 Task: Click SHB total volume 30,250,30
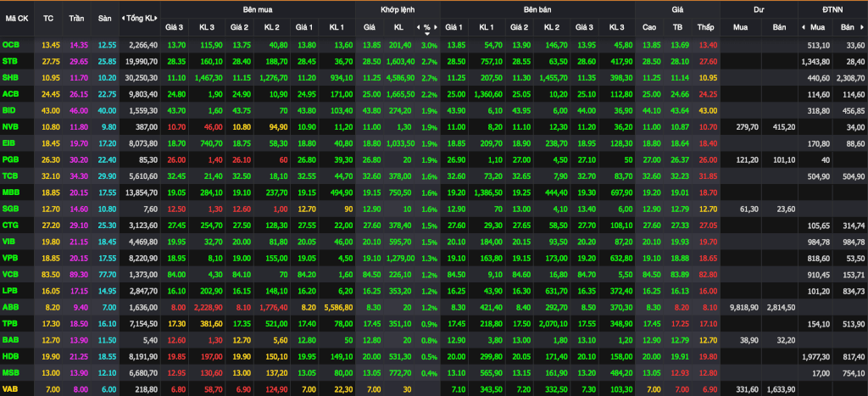142,77
